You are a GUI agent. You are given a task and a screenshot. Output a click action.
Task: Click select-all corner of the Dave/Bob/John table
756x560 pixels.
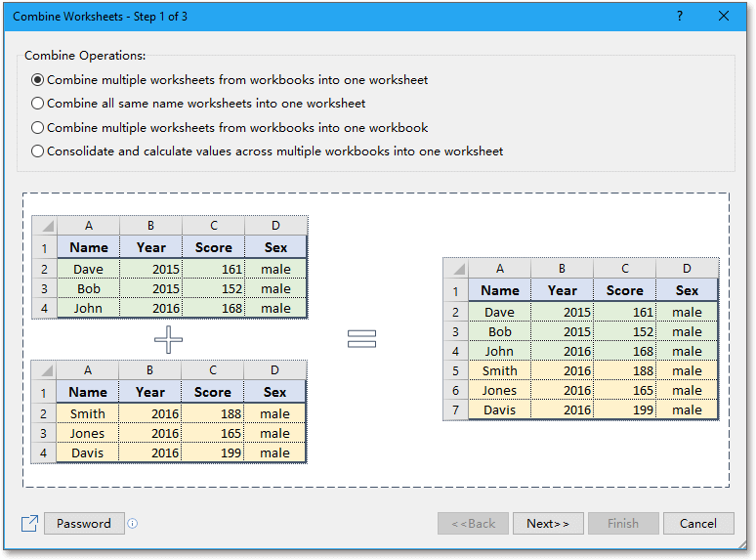tap(45, 226)
